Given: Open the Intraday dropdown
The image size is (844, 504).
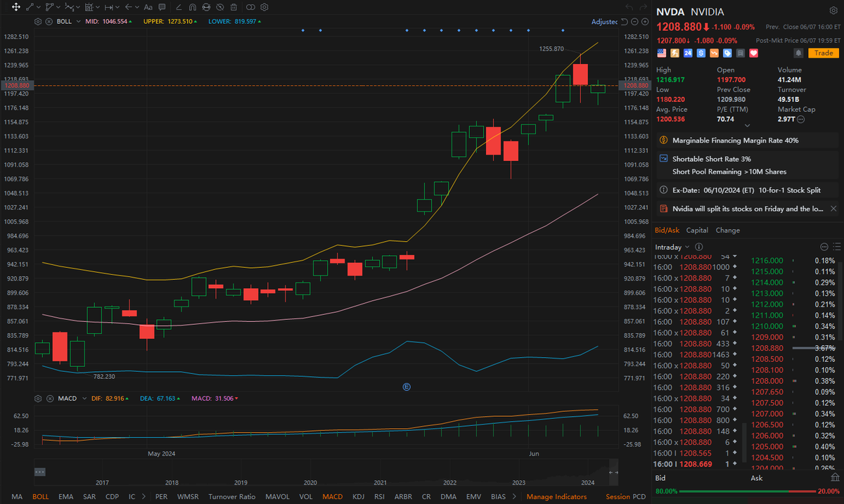Looking at the screenshot, I should pyautogui.click(x=673, y=247).
